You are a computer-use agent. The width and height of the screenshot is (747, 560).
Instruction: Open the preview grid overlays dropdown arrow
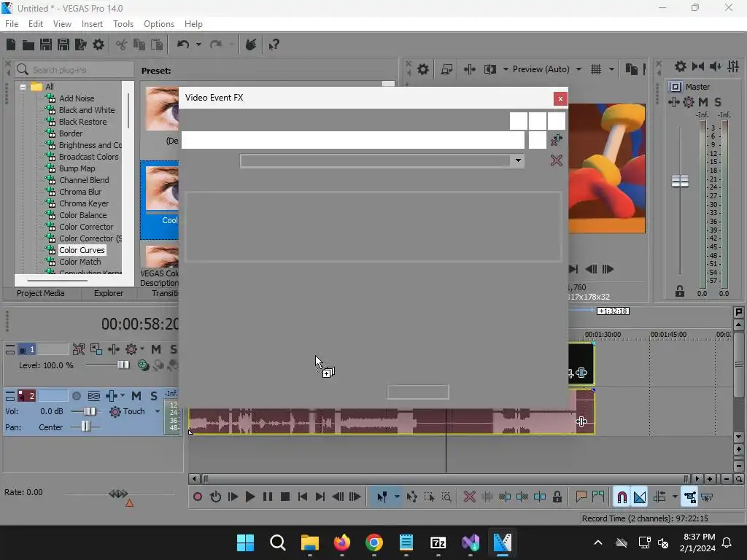point(611,69)
